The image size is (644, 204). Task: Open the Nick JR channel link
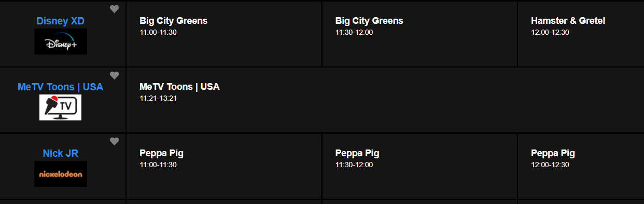pos(61,154)
